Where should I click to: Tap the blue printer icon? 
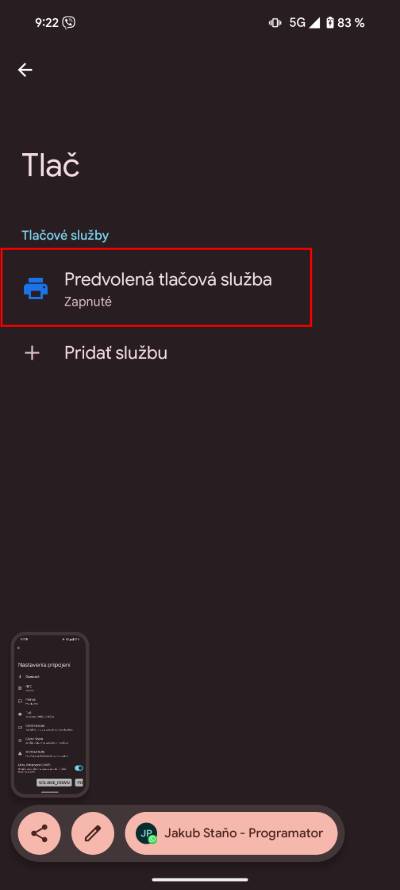[36, 289]
